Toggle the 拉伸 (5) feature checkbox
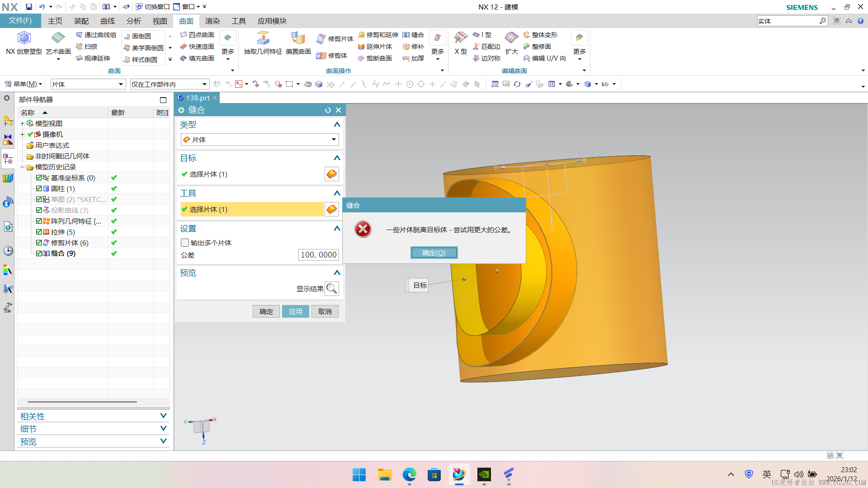The image size is (868, 488). pyautogui.click(x=39, y=232)
